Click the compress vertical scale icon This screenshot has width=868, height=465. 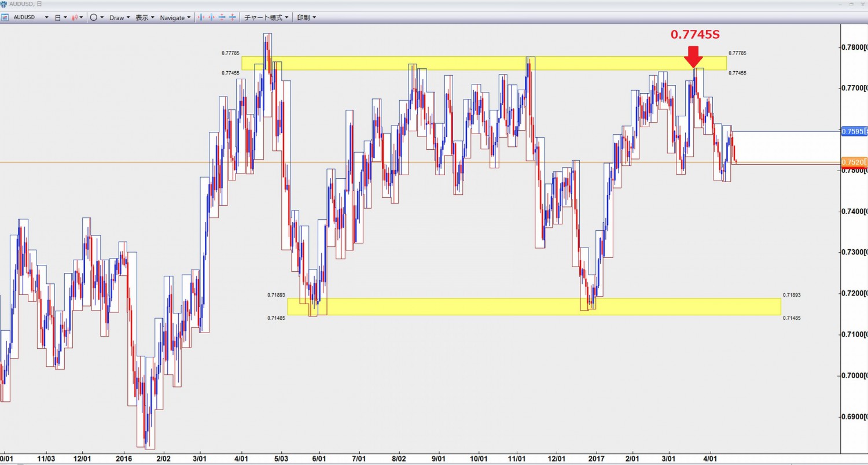point(232,17)
